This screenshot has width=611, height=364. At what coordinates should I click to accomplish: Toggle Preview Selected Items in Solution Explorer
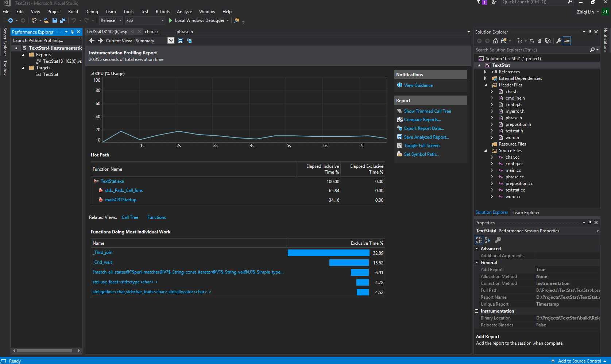(x=567, y=41)
